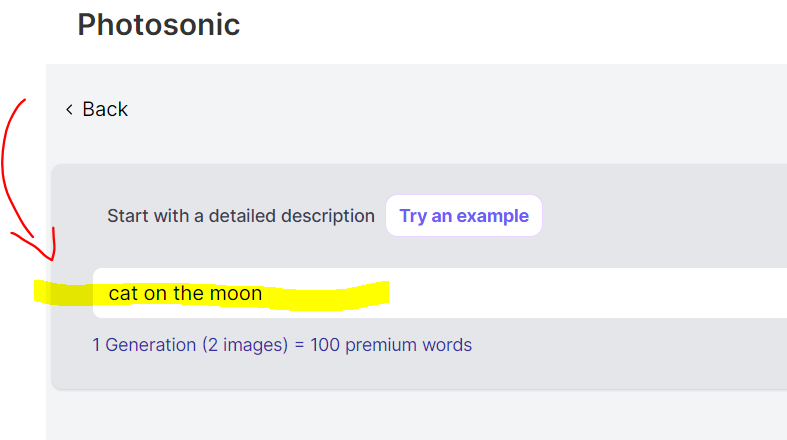This screenshot has width=787, height=440.
Task: Click the Photosonic page title
Action: click(x=159, y=24)
